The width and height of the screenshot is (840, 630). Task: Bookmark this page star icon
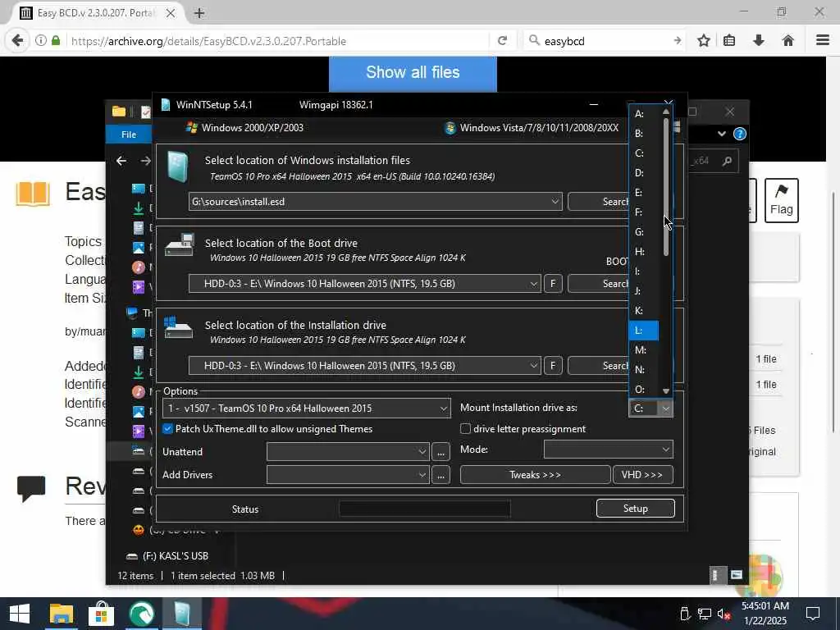point(704,41)
